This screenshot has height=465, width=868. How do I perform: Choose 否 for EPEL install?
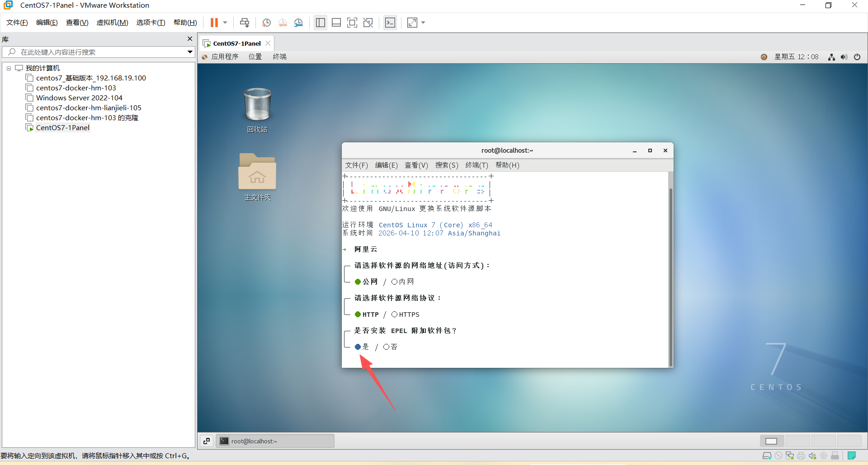[x=391, y=347]
